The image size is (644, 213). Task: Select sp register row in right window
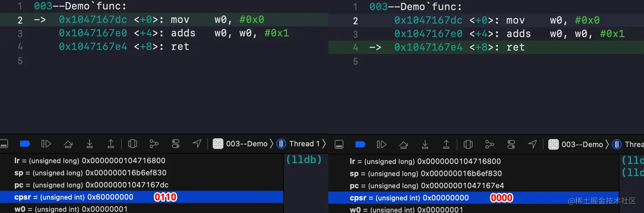pos(474,174)
